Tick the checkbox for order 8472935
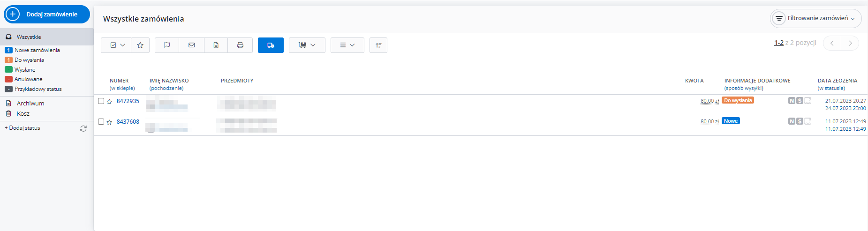Image resolution: width=868 pixels, height=231 pixels. (x=101, y=101)
